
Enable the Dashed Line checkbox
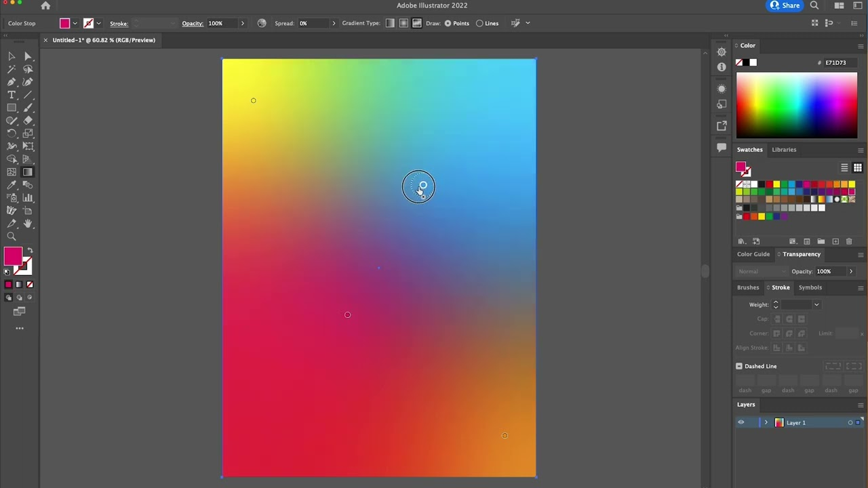point(739,366)
